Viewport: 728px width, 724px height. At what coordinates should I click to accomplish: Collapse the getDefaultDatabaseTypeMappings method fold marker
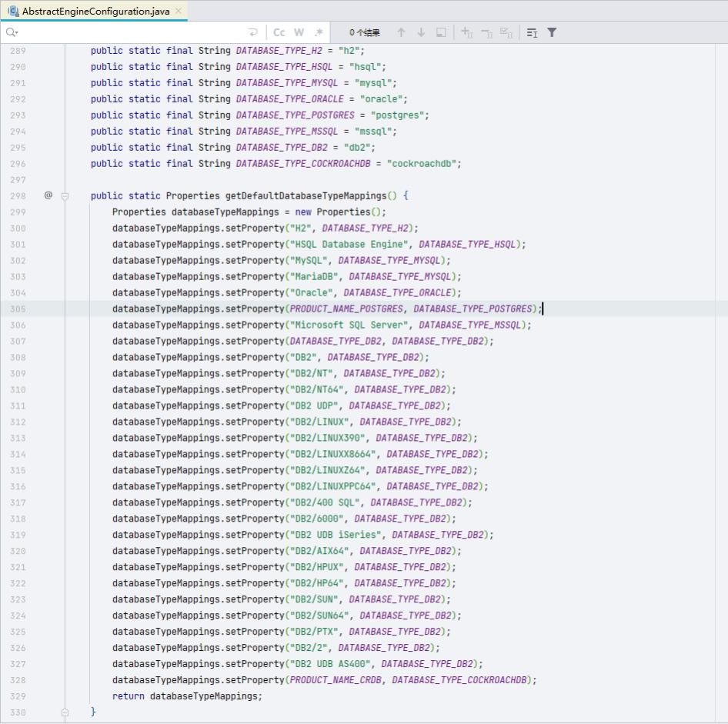coord(65,196)
